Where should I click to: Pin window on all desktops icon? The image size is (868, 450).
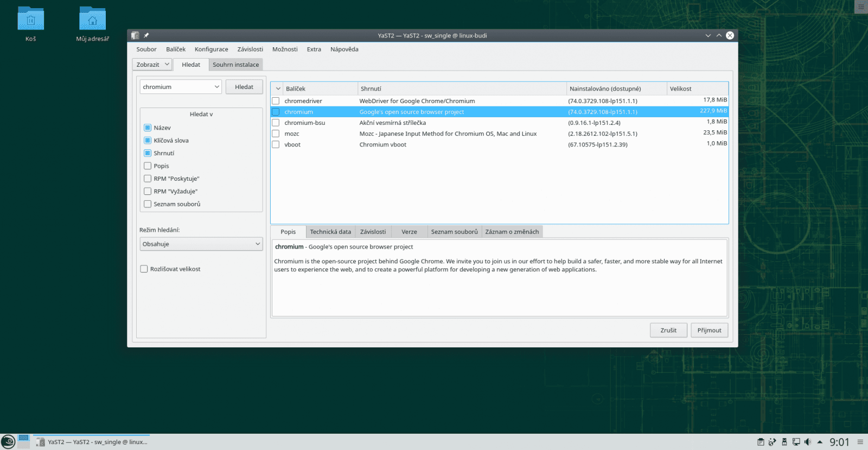click(146, 35)
